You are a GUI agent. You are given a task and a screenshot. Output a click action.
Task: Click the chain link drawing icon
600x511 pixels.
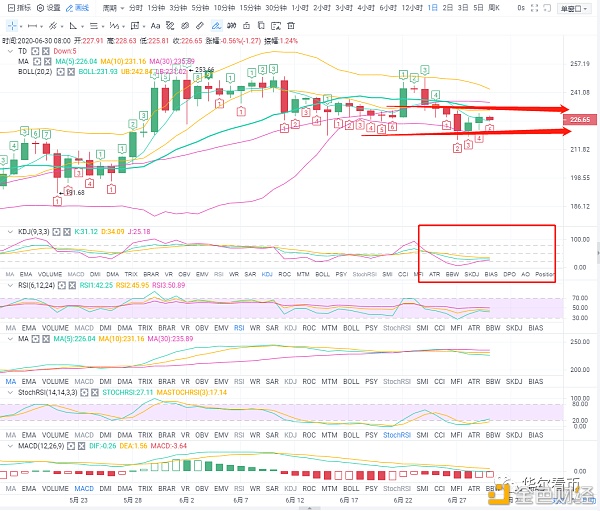(x=185, y=26)
